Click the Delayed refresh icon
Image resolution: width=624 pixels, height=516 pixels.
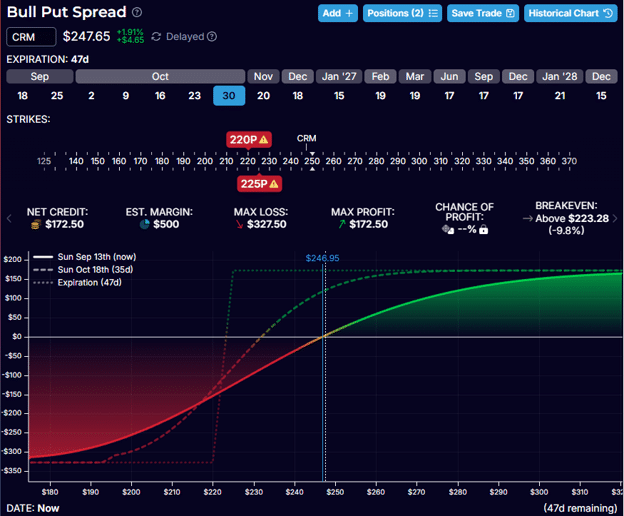(156, 37)
